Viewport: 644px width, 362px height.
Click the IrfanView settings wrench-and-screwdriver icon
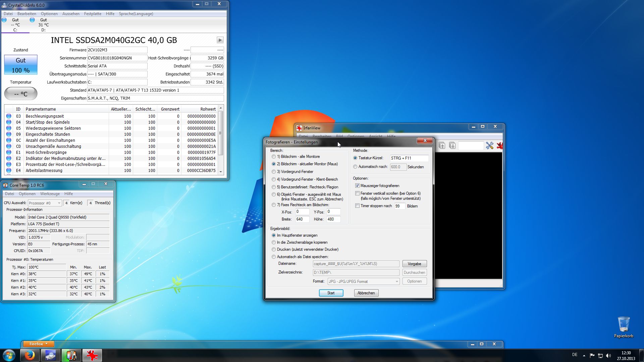489,145
